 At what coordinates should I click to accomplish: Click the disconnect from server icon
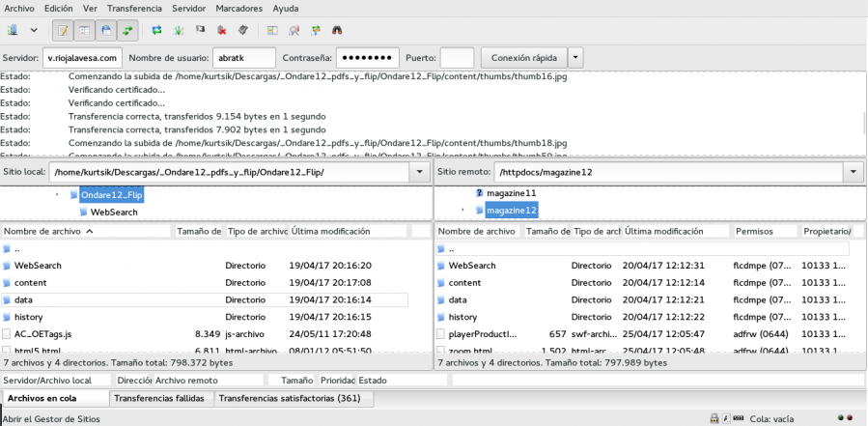[x=221, y=31]
